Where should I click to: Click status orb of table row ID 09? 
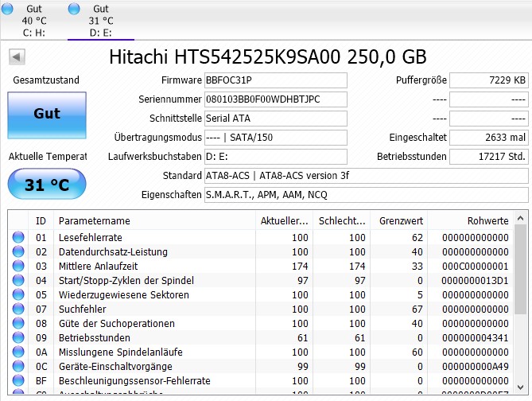point(18,337)
